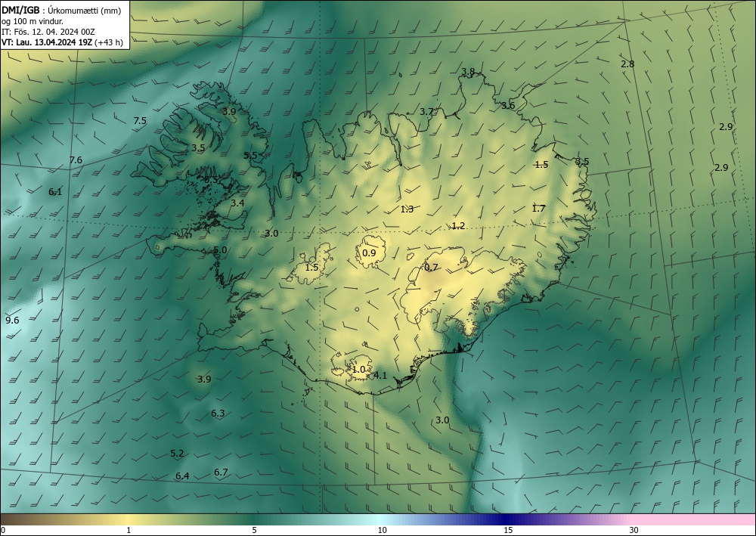Click the 4.1 value on the south coast
The image size is (756, 536).
[x=380, y=375]
